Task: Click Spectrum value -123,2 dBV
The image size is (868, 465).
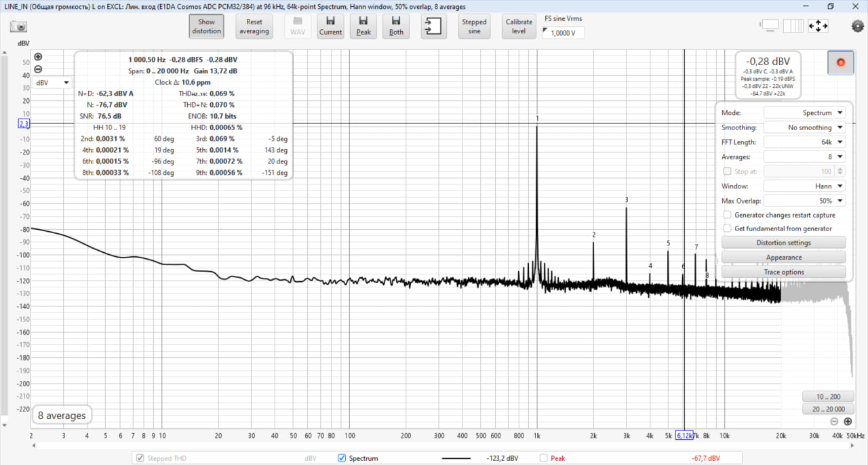Action: click(502, 458)
